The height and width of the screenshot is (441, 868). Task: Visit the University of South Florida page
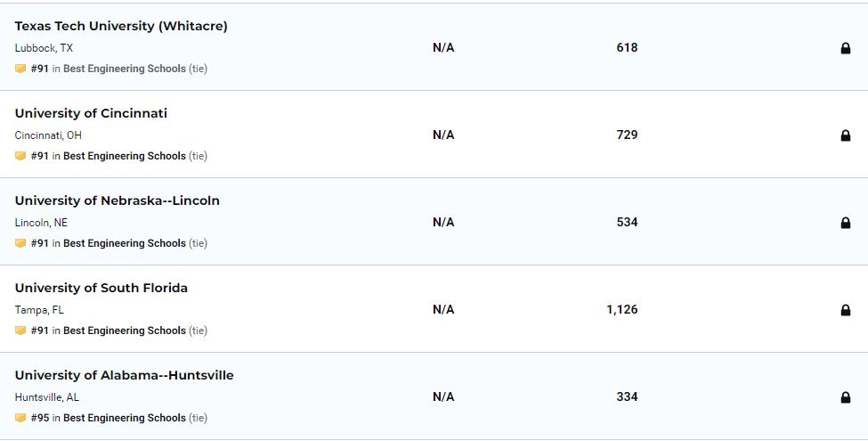coord(101,288)
